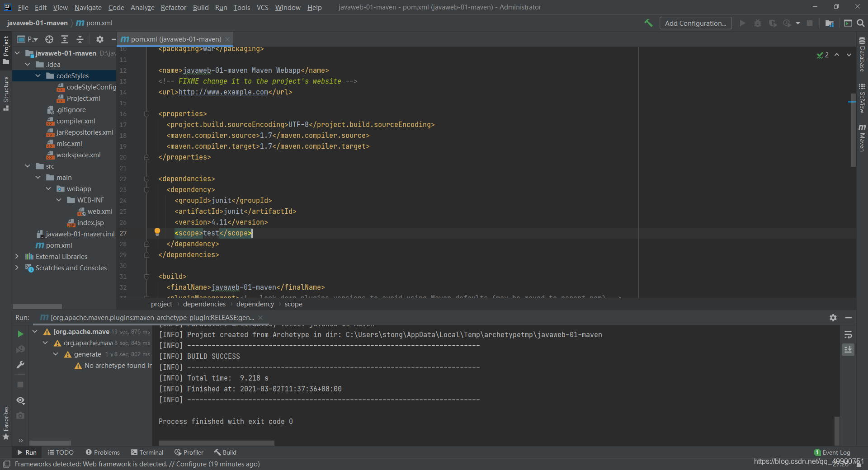This screenshot has height=470, width=868.
Task: Click the Search Everywhere magnifier icon
Action: (861, 23)
